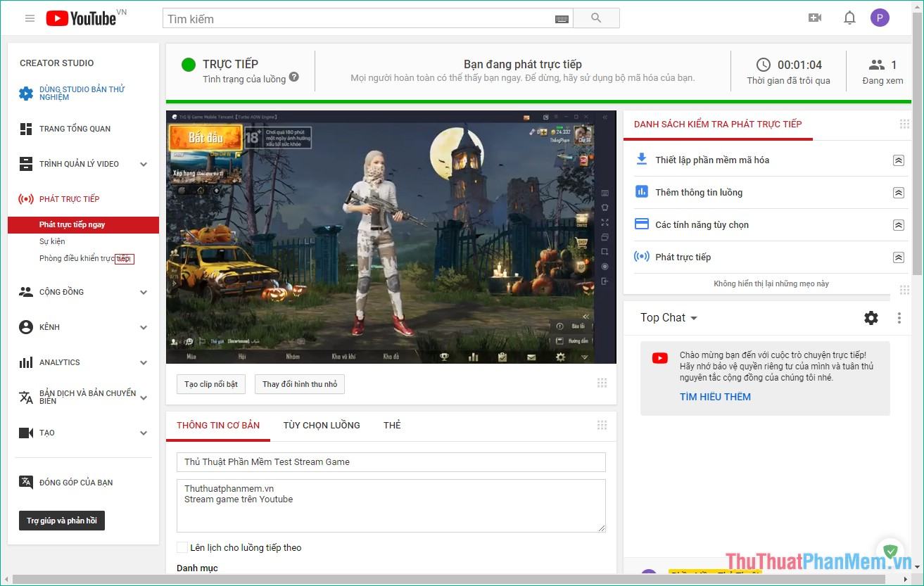Select the Danh sách kiểm tra phát trực tiếp tab
The width and height of the screenshot is (924, 586).
pyautogui.click(x=718, y=125)
